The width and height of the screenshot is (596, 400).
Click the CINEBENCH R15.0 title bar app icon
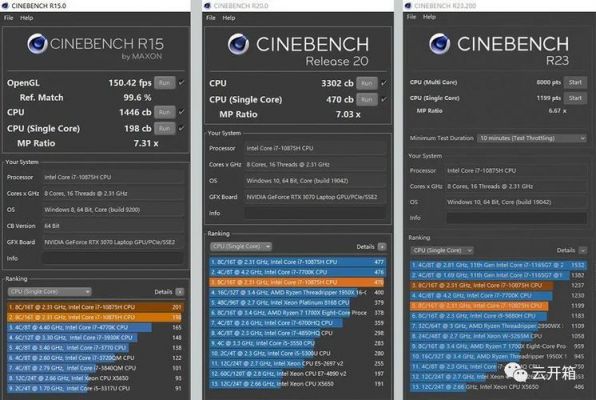pos(5,6)
